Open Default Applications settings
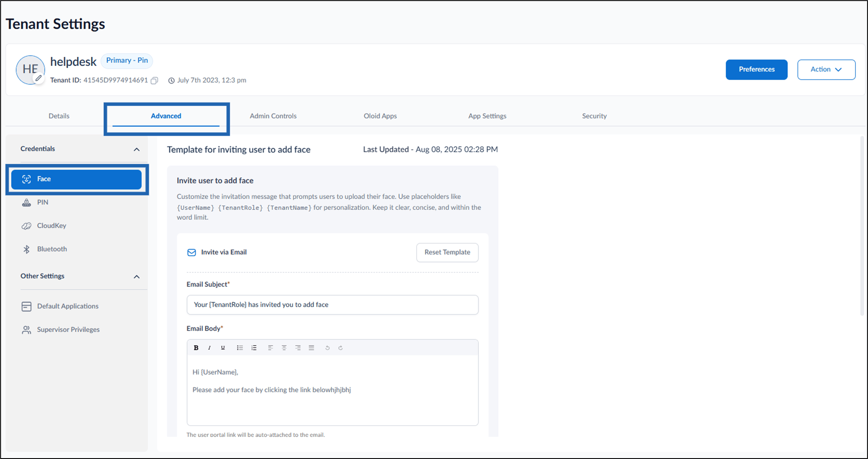The height and width of the screenshot is (459, 868). (76, 306)
